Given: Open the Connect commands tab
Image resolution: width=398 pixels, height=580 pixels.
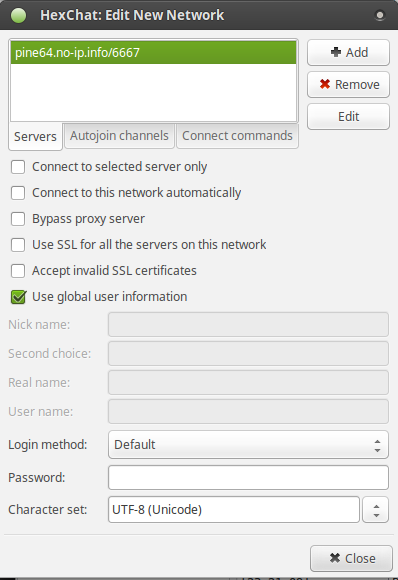Looking at the screenshot, I should coord(237,136).
